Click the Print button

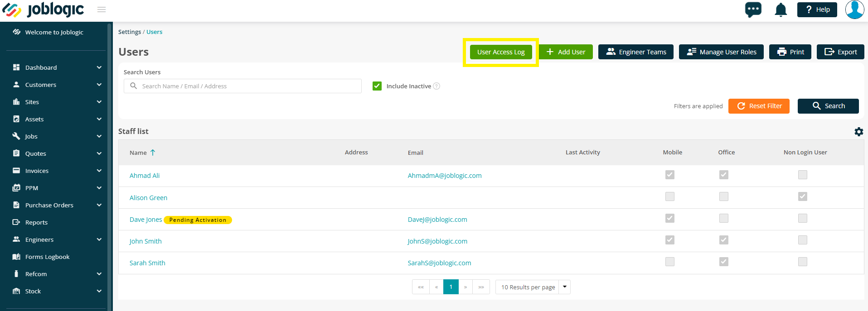tap(790, 52)
